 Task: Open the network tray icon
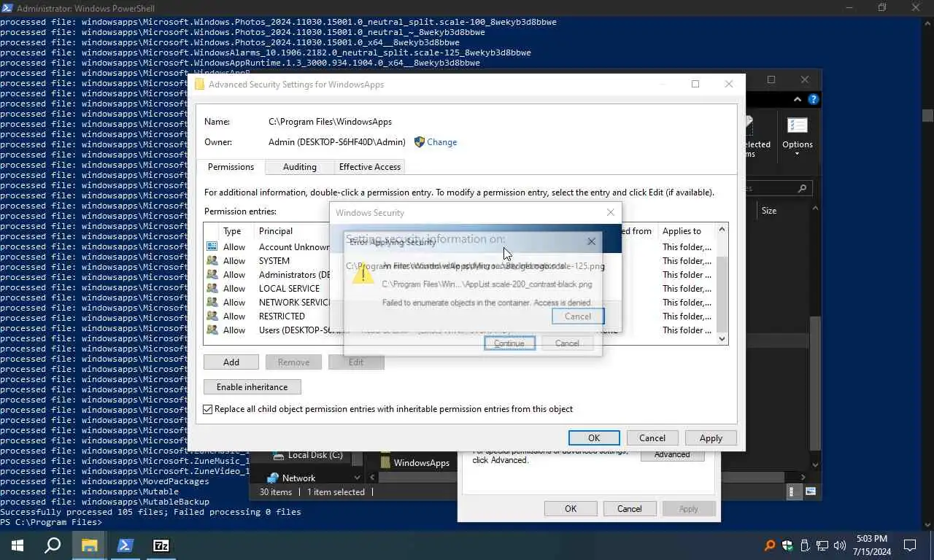[x=822, y=545]
